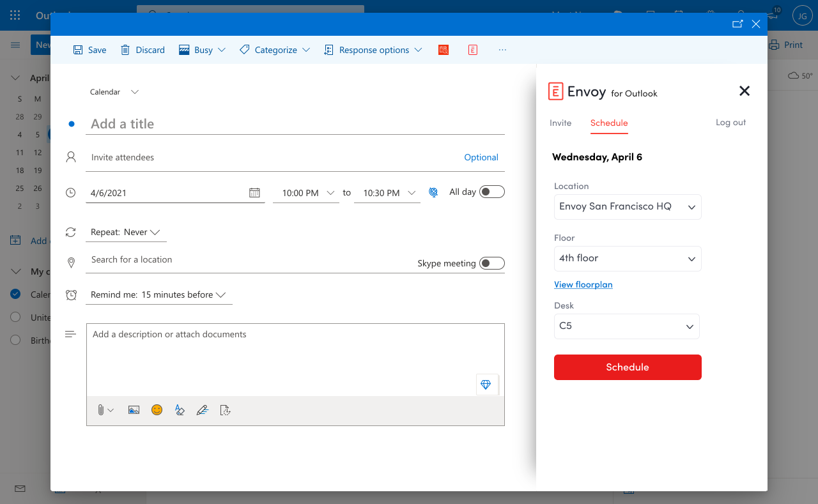Image resolution: width=818 pixels, height=504 pixels.
Task: Click the repeat arrows icon
Action: (x=71, y=233)
